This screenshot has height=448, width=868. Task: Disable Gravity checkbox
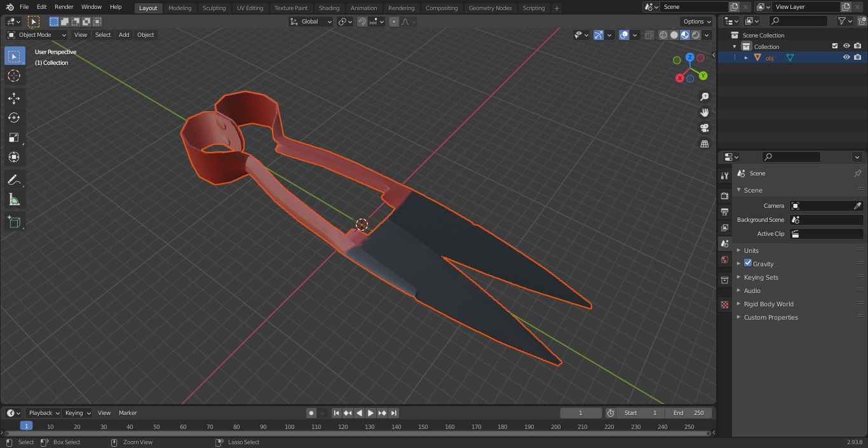coord(748,263)
